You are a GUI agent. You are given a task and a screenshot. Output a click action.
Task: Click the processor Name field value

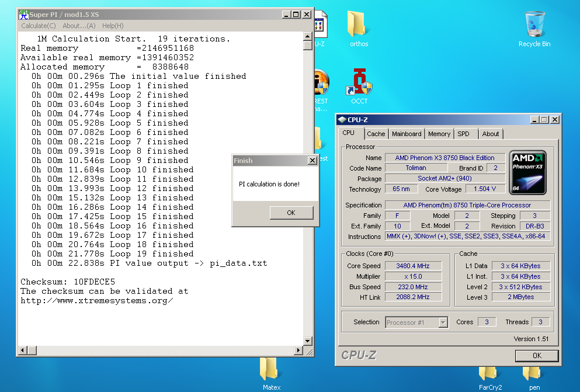pos(444,158)
